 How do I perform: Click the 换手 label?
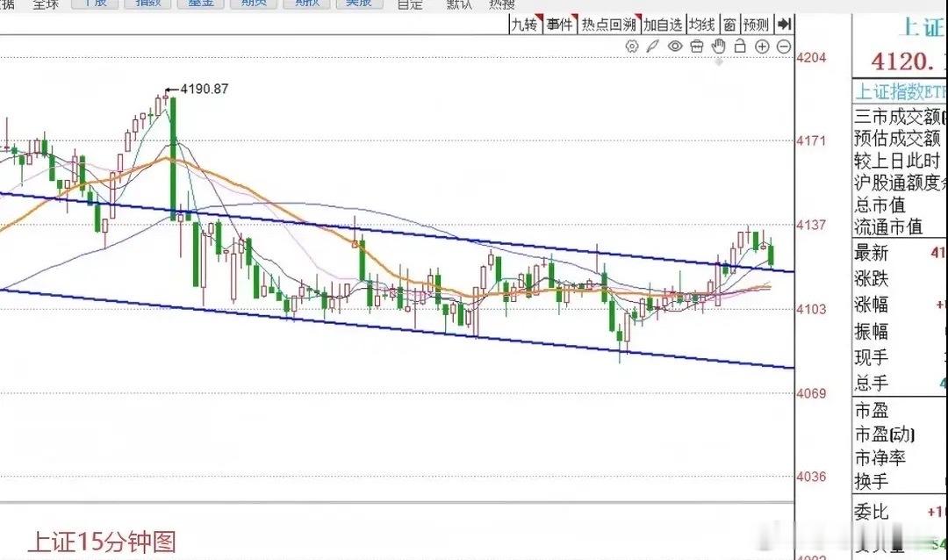pos(872,481)
